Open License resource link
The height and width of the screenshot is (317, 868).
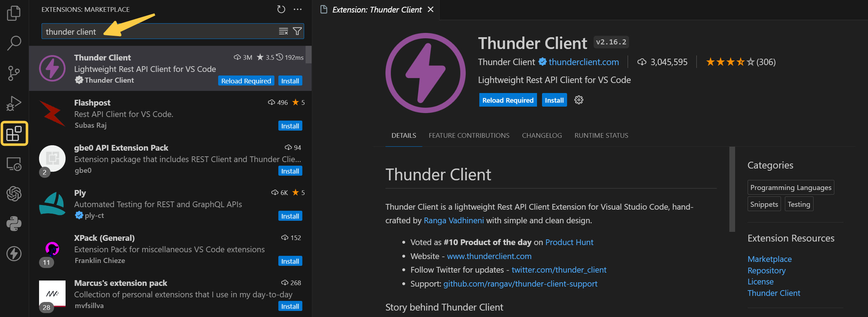click(x=760, y=282)
